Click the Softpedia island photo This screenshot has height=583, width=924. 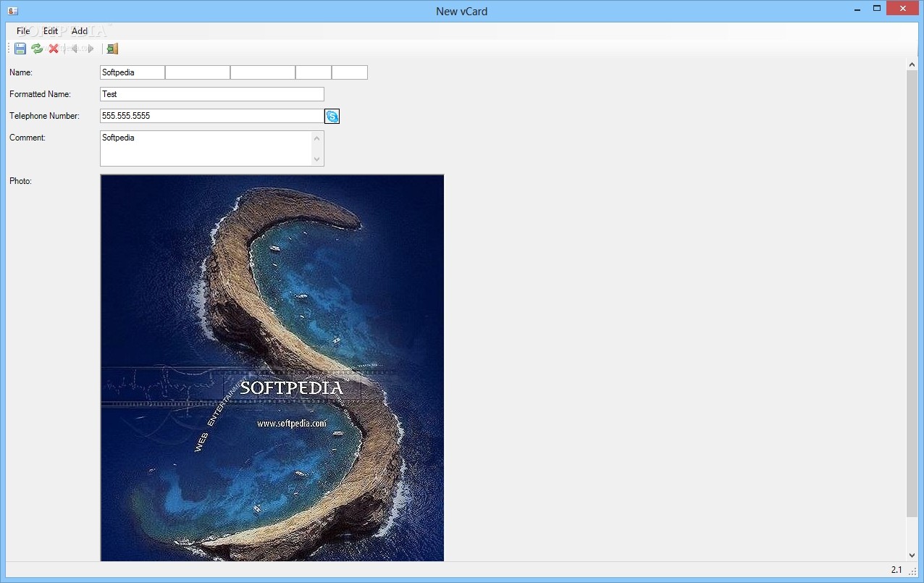click(x=272, y=368)
